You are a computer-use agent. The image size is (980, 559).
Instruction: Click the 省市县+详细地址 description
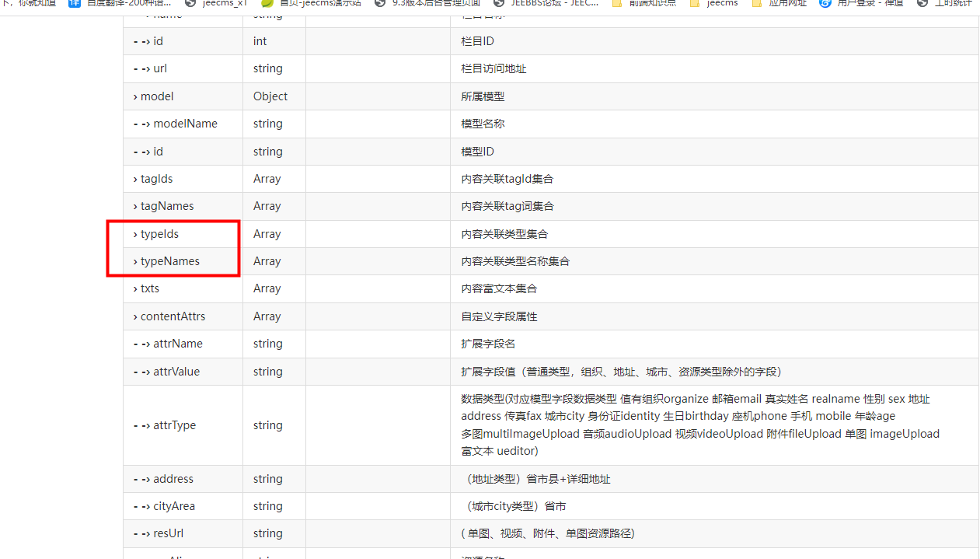click(535, 479)
